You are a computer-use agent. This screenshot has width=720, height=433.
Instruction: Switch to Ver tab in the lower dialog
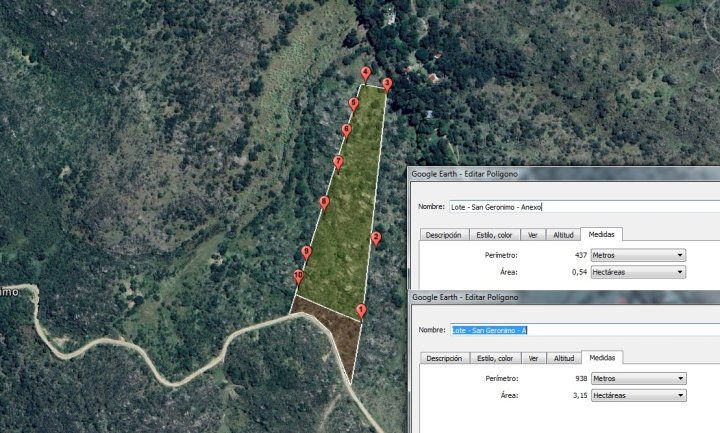pos(533,358)
